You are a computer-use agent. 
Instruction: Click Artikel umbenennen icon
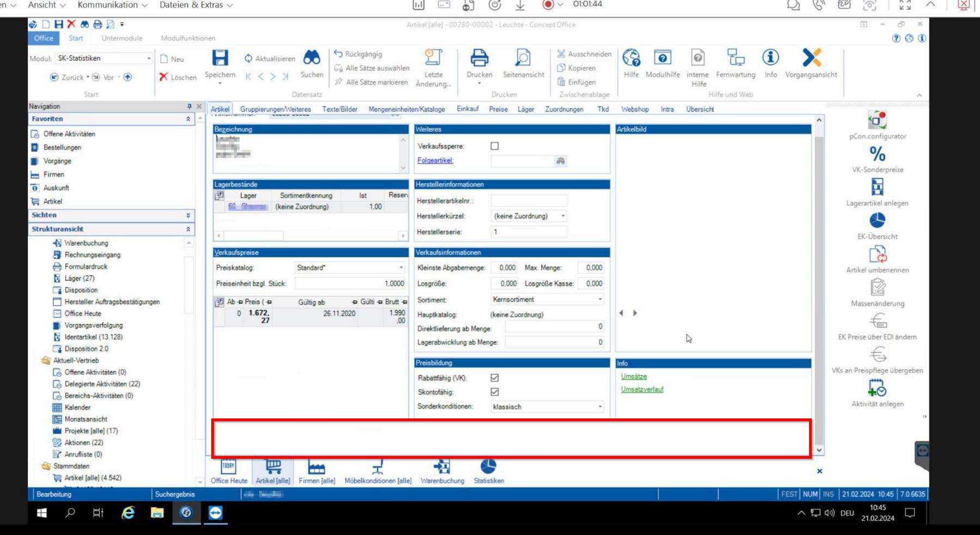pos(877,254)
